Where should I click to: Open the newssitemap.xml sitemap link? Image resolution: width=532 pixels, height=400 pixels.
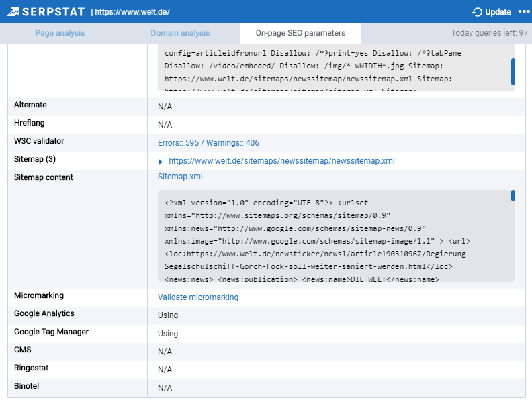point(281,161)
